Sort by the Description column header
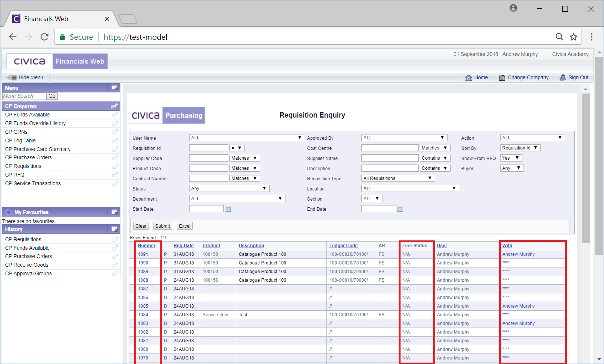The image size is (604, 364). coord(251,246)
